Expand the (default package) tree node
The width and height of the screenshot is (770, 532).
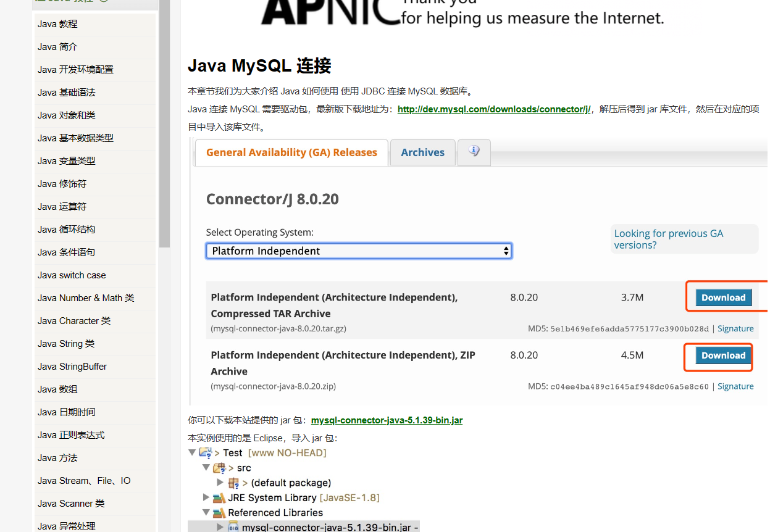coord(220,483)
